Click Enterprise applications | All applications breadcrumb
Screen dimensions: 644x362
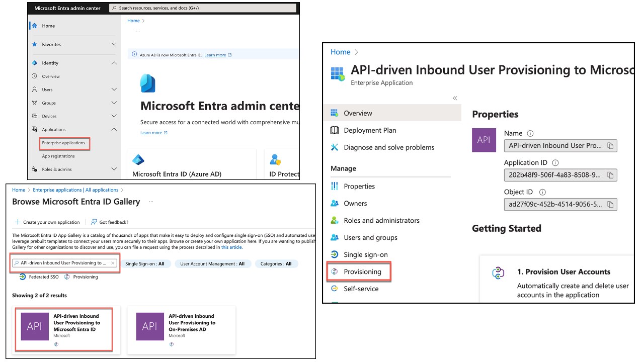[x=75, y=190]
